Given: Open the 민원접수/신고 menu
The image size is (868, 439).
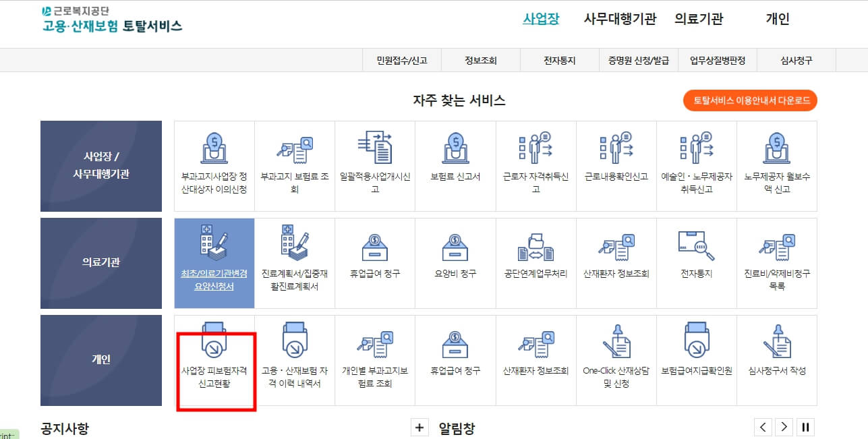Looking at the screenshot, I should (x=402, y=60).
